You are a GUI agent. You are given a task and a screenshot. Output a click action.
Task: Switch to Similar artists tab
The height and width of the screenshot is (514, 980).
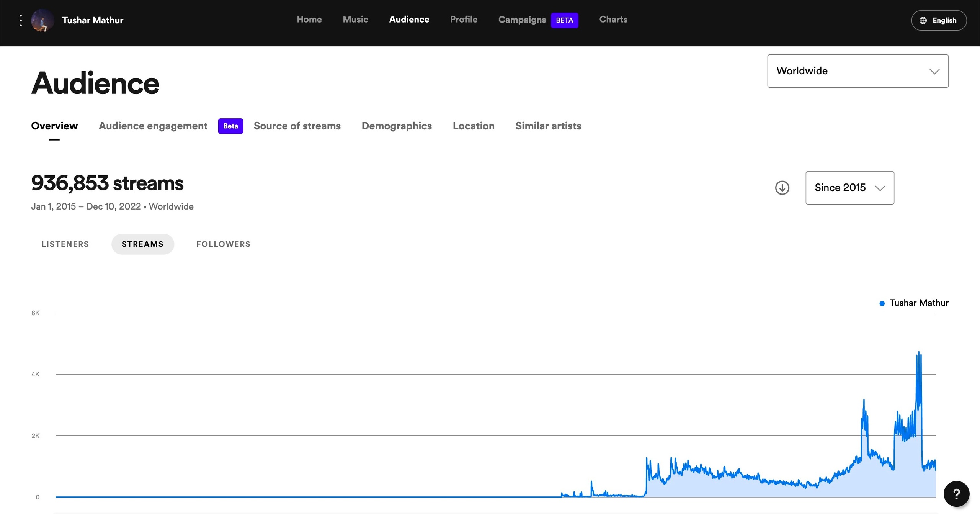pos(548,126)
